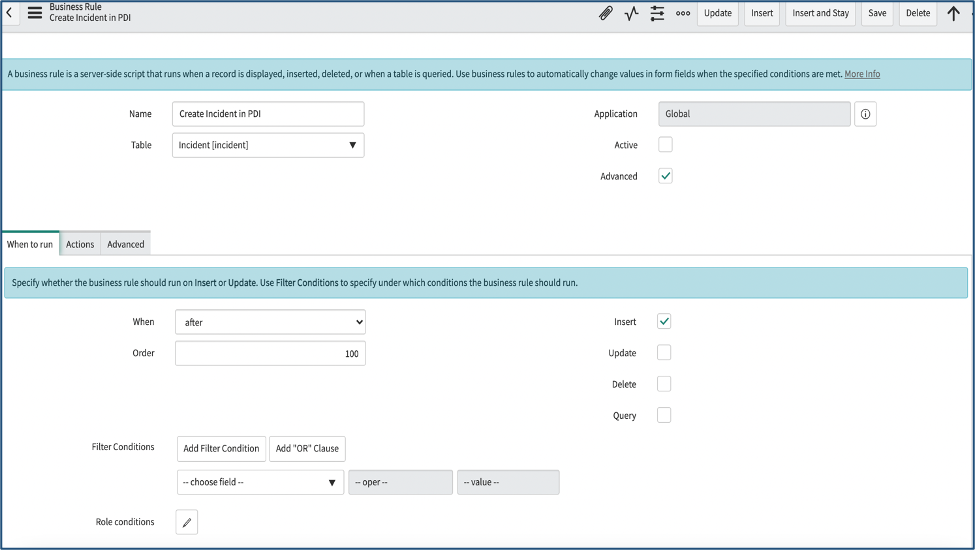Click the personalize form sliders icon
The height and width of the screenshot is (550, 976).
click(657, 13)
